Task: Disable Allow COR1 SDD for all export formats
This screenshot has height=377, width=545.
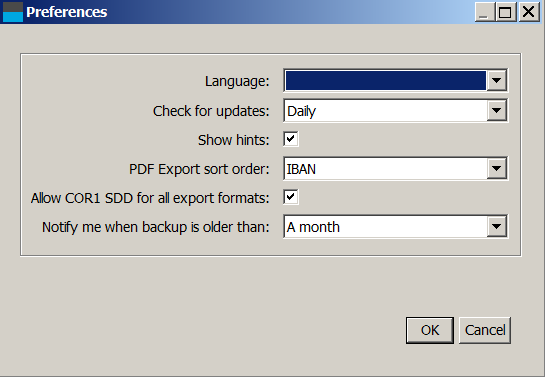Action: coord(291,197)
